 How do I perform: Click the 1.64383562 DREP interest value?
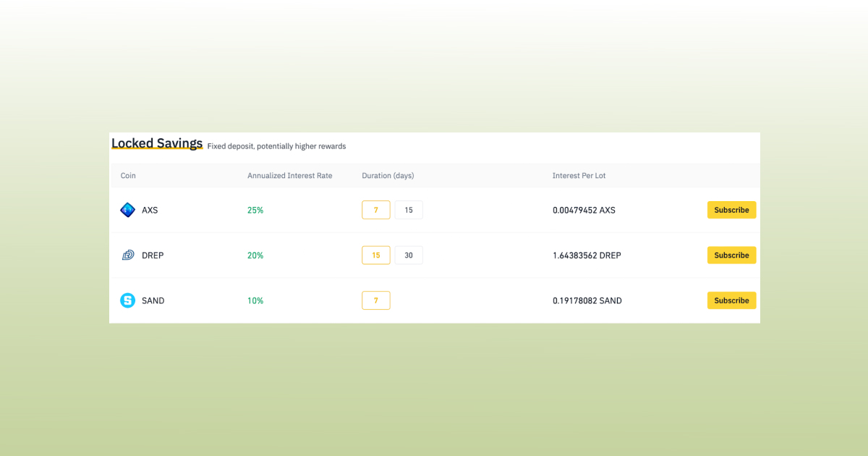point(586,255)
